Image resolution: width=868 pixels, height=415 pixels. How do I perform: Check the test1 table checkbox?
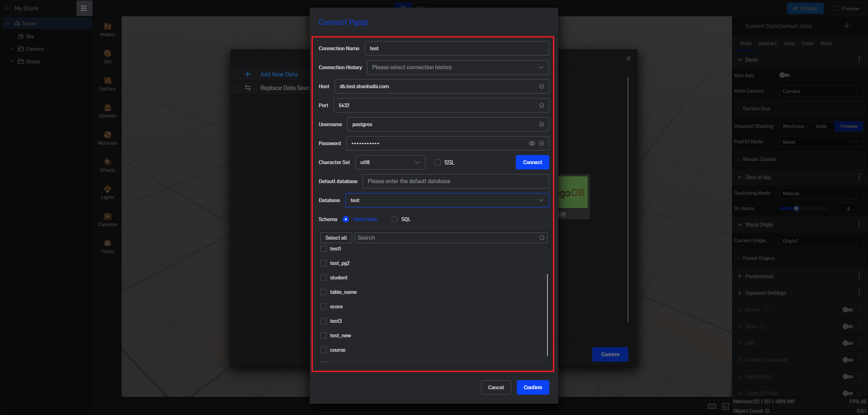(323, 249)
